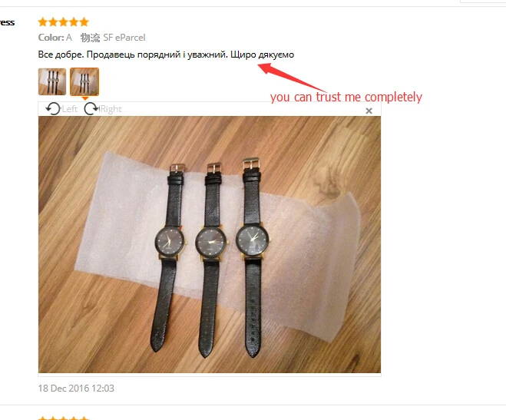Screen dimensions: 506x420
Task: Click the orange pointer under selected thumbnail
Action: pos(84,98)
